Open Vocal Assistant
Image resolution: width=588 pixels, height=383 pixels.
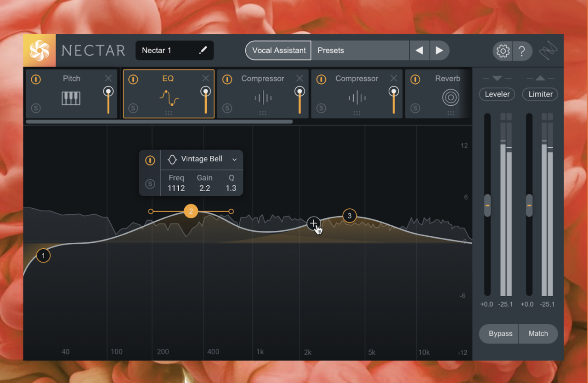click(x=278, y=51)
